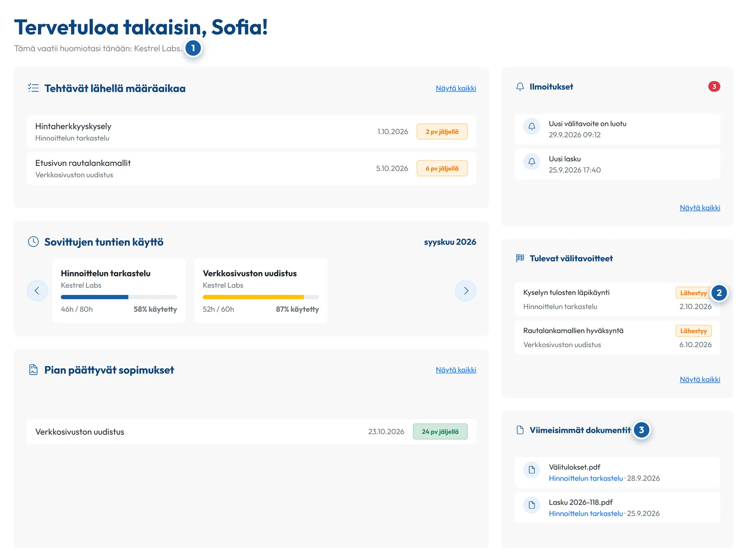Click file icon of Lasku 2026-118.pdf
This screenshot has height=560, width=747.
click(x=532, y=505)
